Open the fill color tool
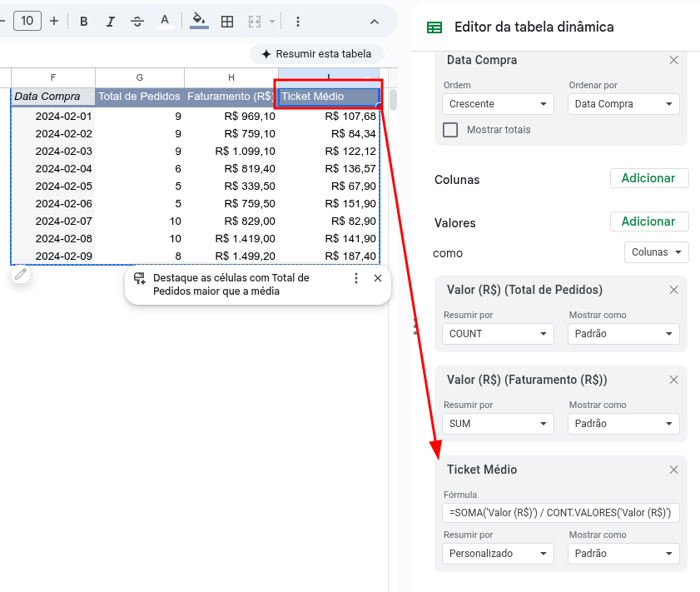The height and width of the screenshot is (592, 700). pyautogui.click(x=198, y=22)
